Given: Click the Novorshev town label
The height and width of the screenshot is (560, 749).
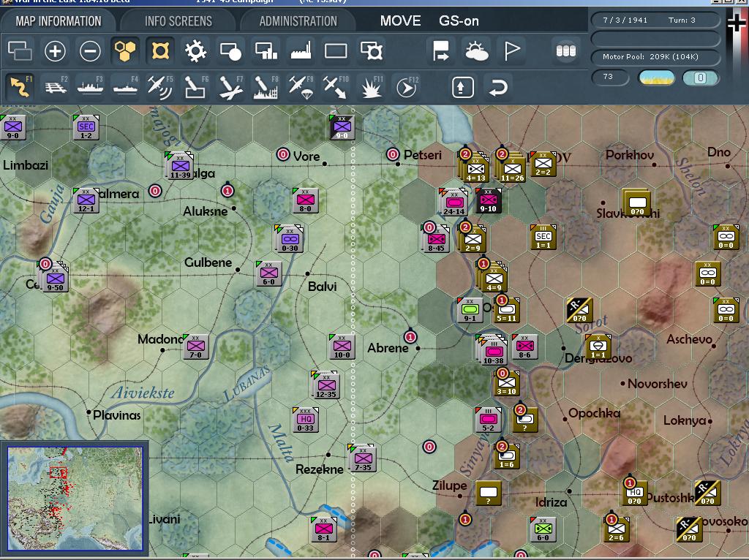Looking at the screenshot, I should pyautogui.click(x=658, y=384).
